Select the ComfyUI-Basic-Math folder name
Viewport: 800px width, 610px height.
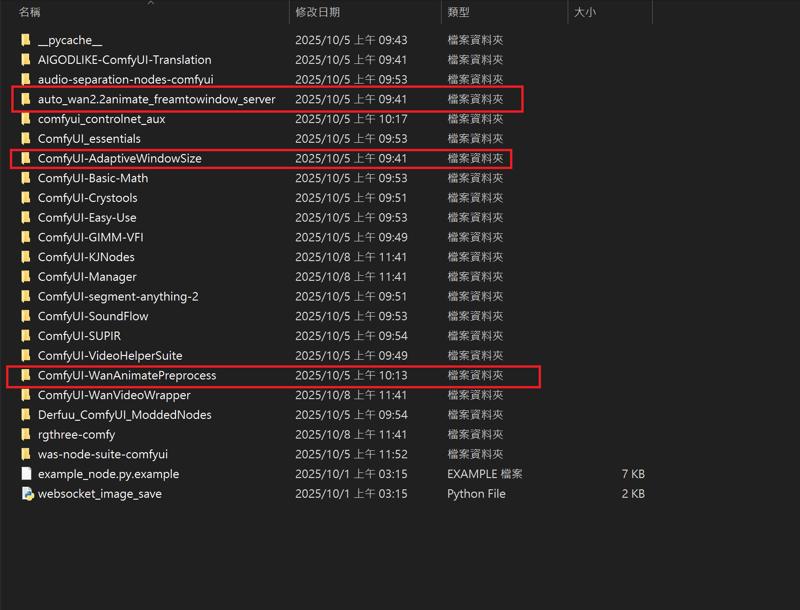pyautogui.click(x=93, y=178)
